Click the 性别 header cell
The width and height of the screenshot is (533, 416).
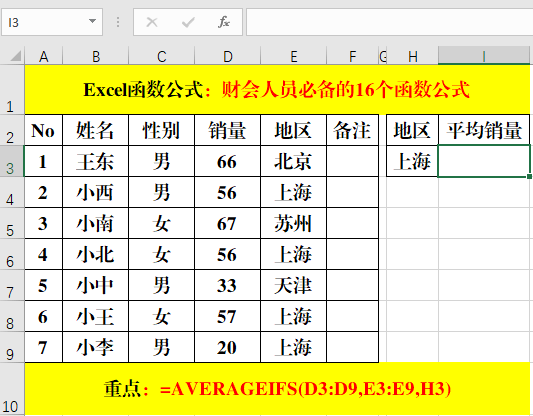tap(161, 130)
